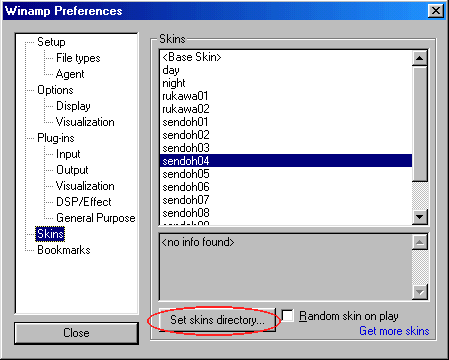449x360 pixels.
Task: Select skin sendoh06
Action: tap(286, 187)
